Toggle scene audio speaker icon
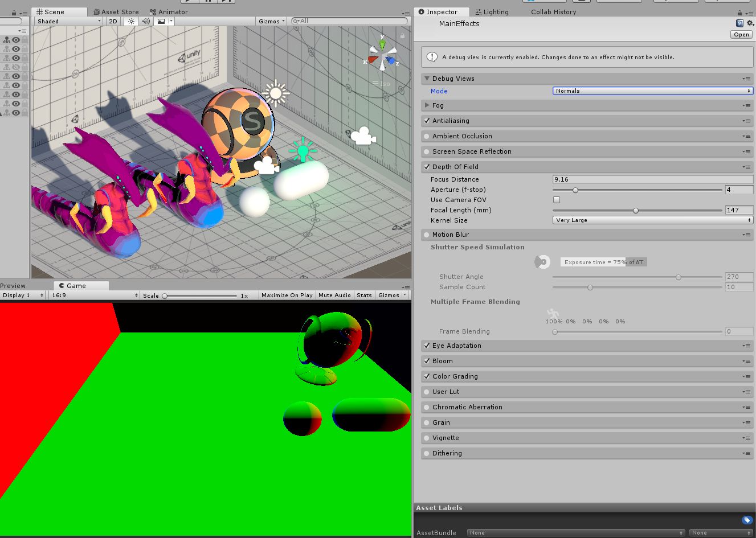This screenshot has height=538, width=756. pos(146,21)
